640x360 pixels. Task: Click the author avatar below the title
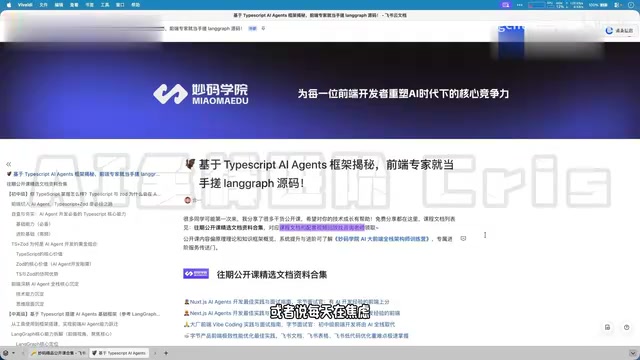(x=188, y=200)
